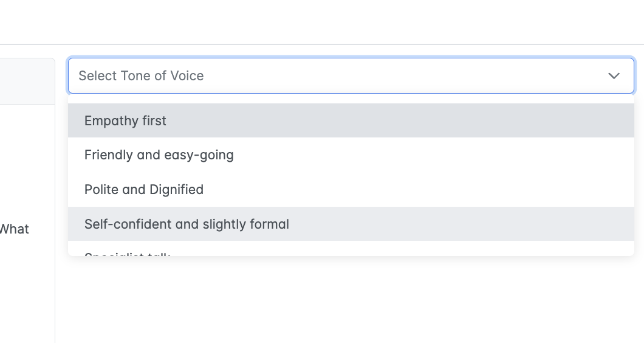
Task: Select "Self-confident and slightly formal" option
Action: point(187,224)
